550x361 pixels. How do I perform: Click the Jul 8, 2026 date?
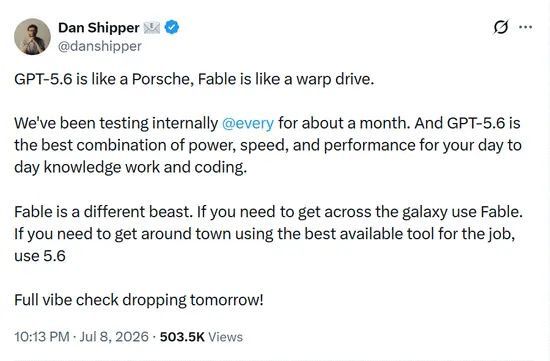point(114,337)
